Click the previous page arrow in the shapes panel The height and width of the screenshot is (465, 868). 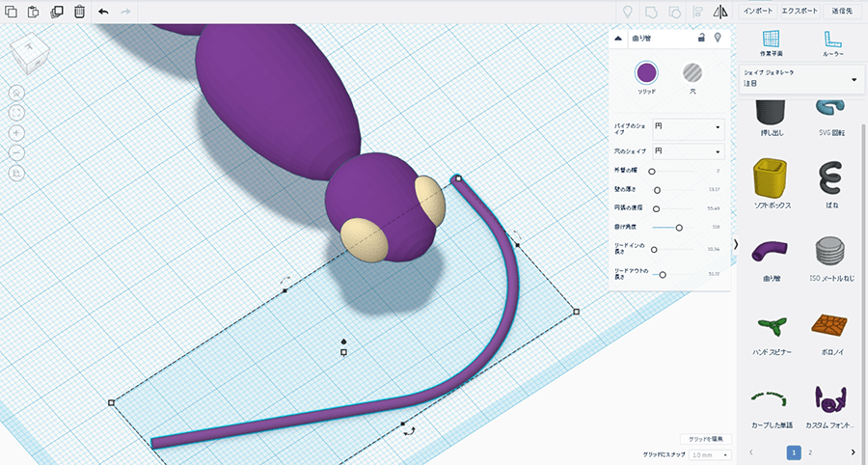click(751, 452)
